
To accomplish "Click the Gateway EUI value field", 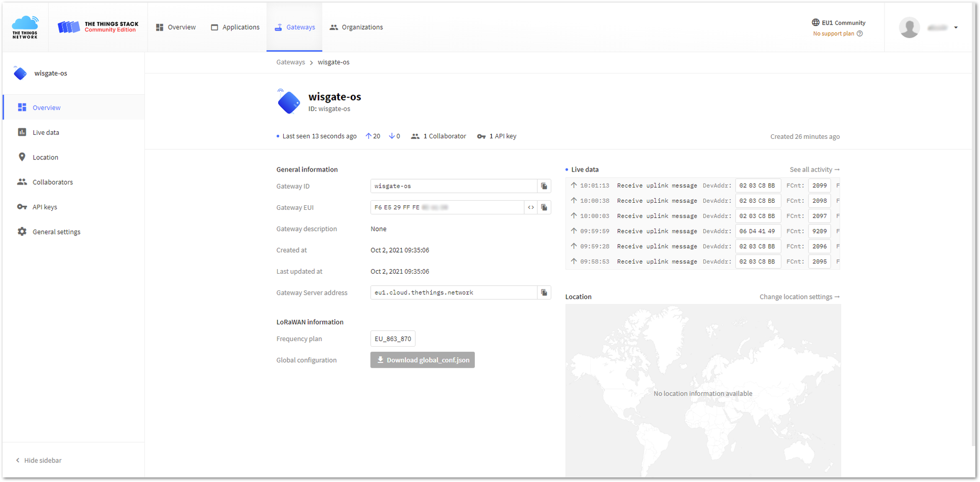I will (x=447, y=207).
